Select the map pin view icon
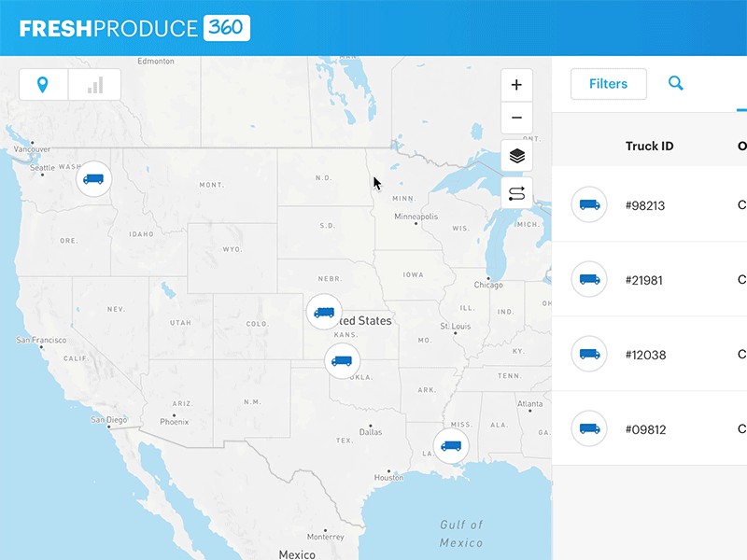 point(42,84)
